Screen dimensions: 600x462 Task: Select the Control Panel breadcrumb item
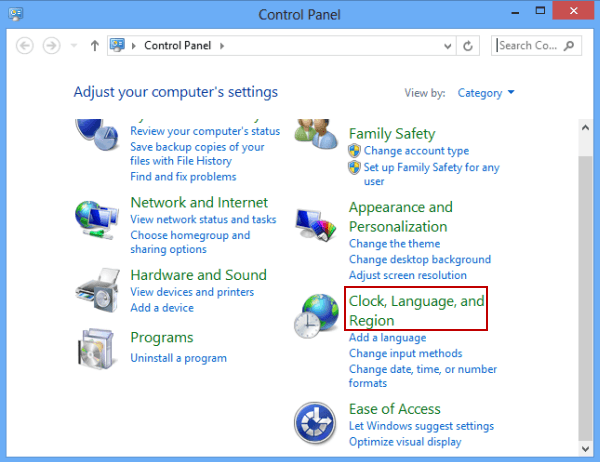coord(178,46)
